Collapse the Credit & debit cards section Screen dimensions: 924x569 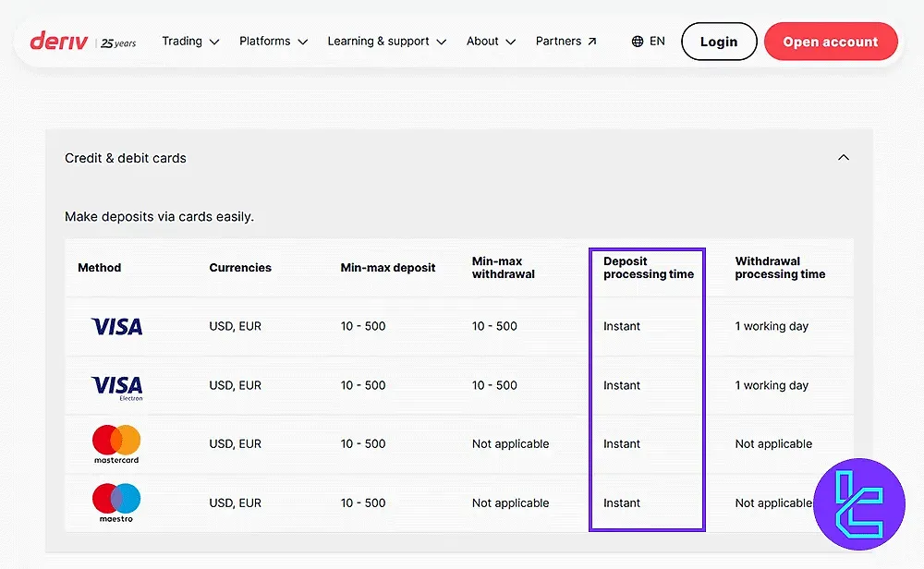point(844,157)
